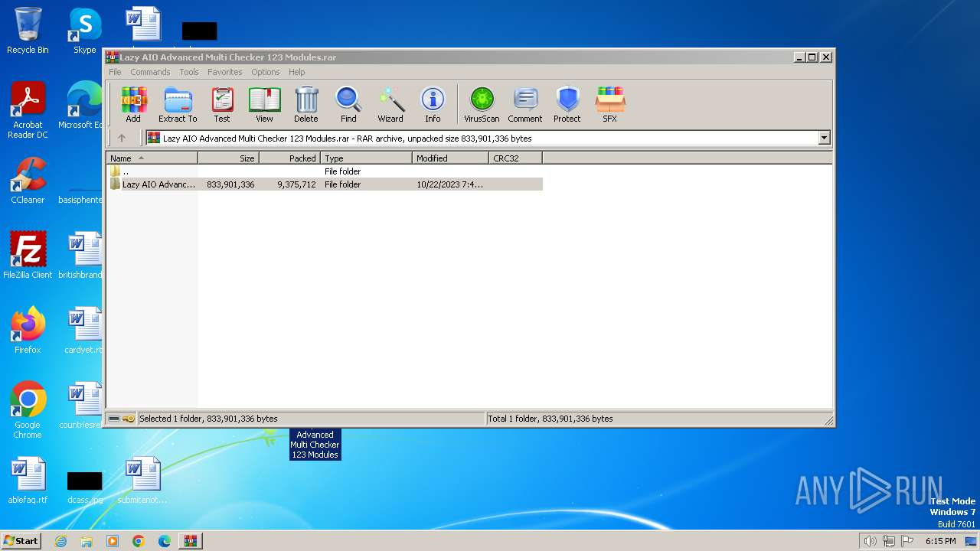Screen dimensions: 980x551
Task: Start VirusScan on the archive
Action: [482, 105]
